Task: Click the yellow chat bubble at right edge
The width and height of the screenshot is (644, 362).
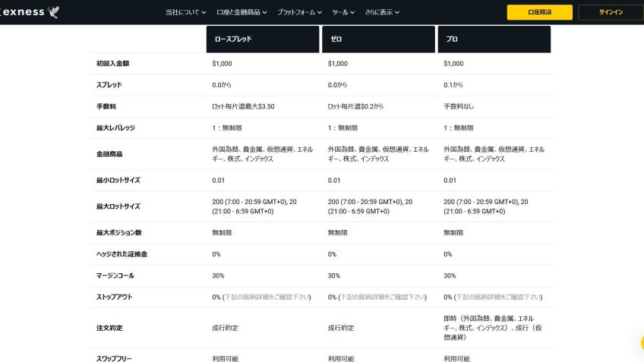Action: [x=640, y=342]
